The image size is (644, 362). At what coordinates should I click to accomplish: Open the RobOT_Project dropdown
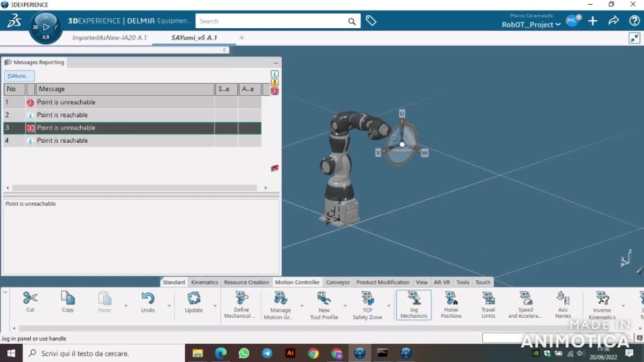531,25
